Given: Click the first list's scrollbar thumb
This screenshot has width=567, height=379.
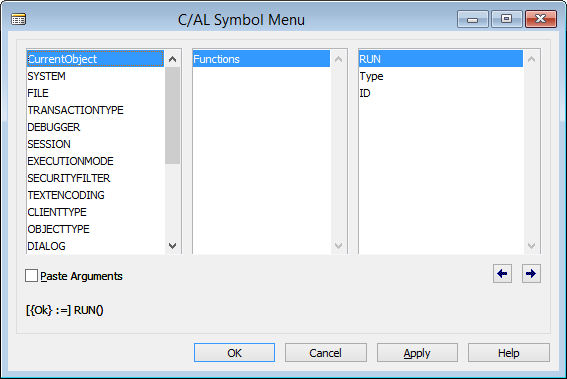Looking at the screenshot, I should [172, 116].
